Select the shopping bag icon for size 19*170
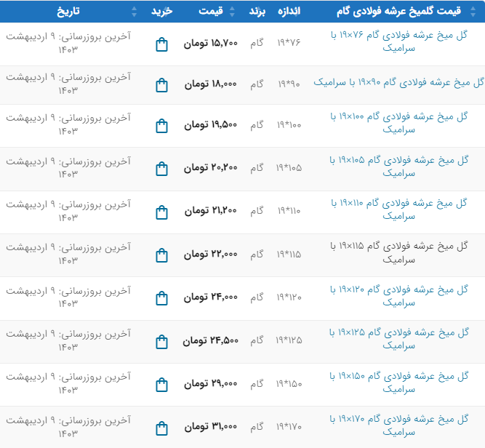This screenshot has height=448, width=485. [161, 427]
